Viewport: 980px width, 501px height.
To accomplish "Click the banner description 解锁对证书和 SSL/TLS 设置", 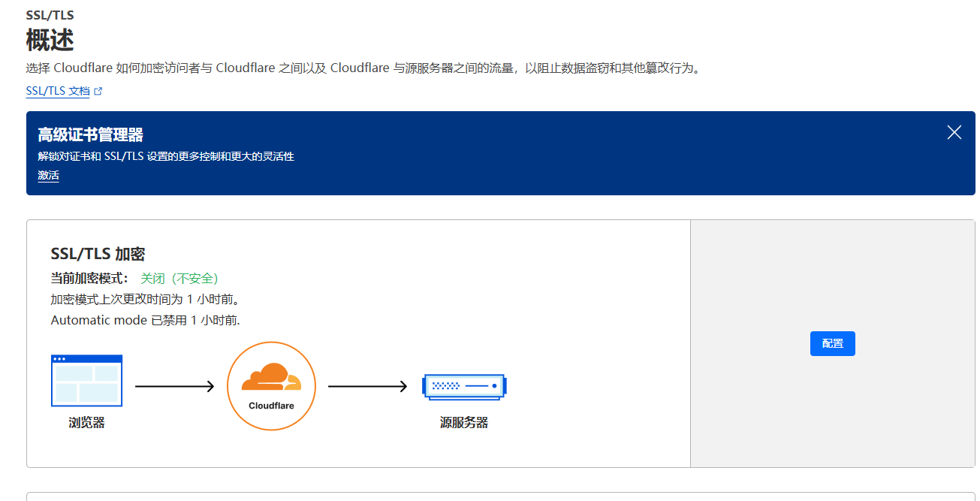I will (166, 156).
